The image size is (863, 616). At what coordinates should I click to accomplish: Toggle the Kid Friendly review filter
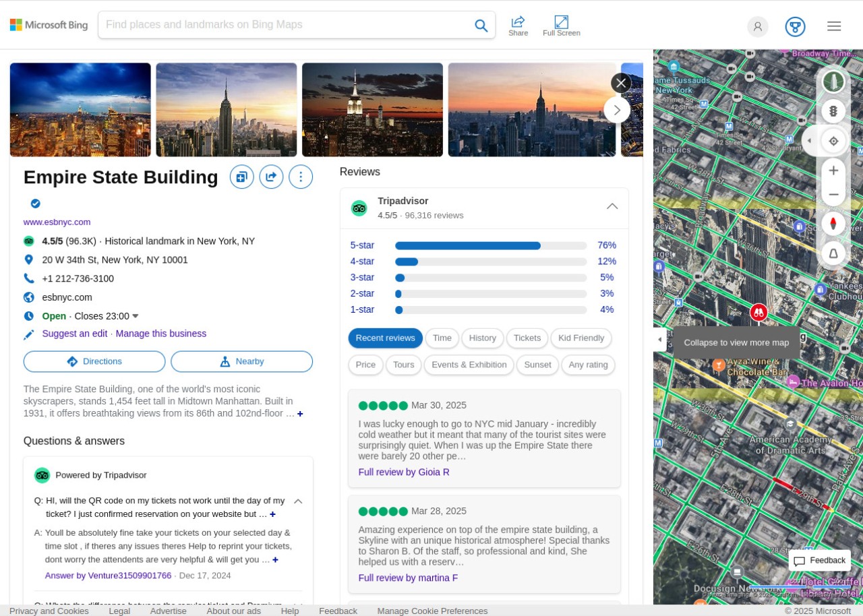[x=581, y=338]
